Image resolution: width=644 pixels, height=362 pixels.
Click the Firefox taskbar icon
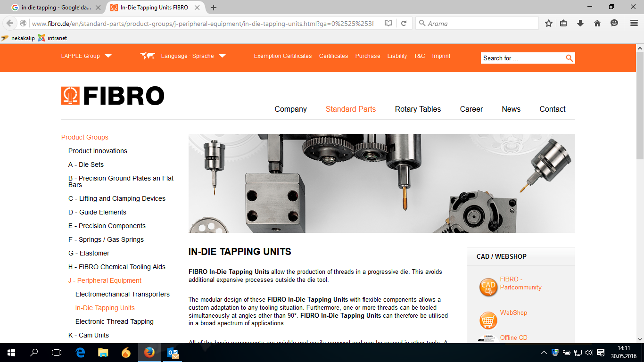[149, 353]
